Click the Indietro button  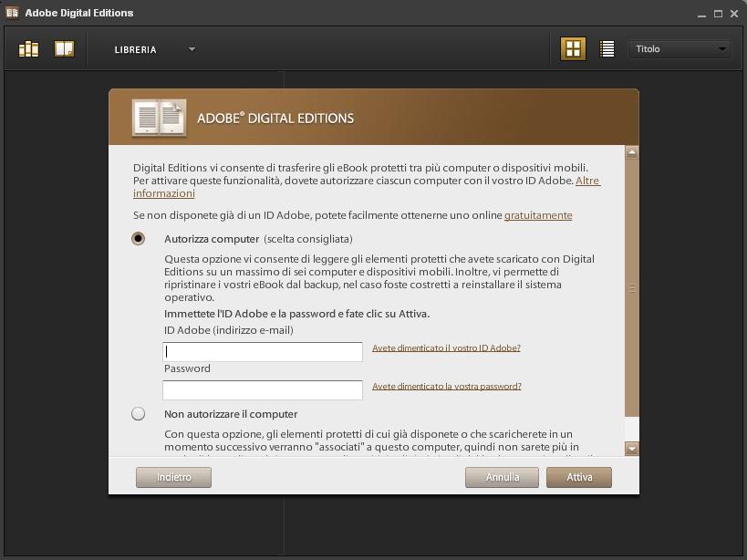coord(173,477)
